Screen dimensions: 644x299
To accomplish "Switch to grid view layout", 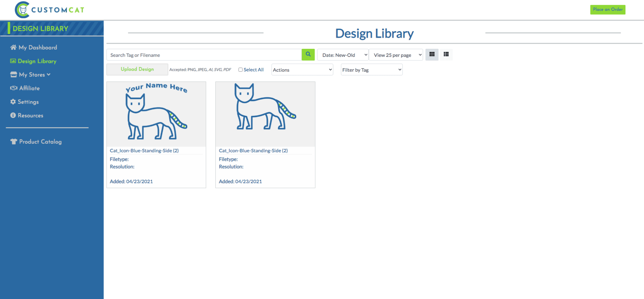I will tap(432, 54).
